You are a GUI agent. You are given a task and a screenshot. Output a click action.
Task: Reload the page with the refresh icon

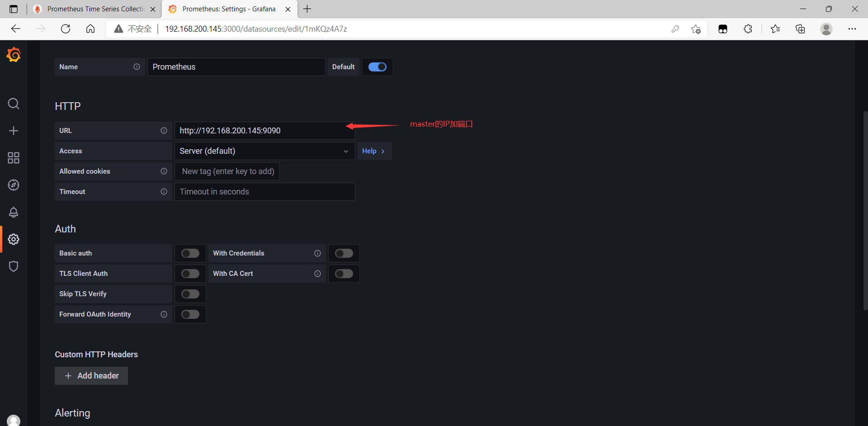pyautogui.click(x=66, y=29)
